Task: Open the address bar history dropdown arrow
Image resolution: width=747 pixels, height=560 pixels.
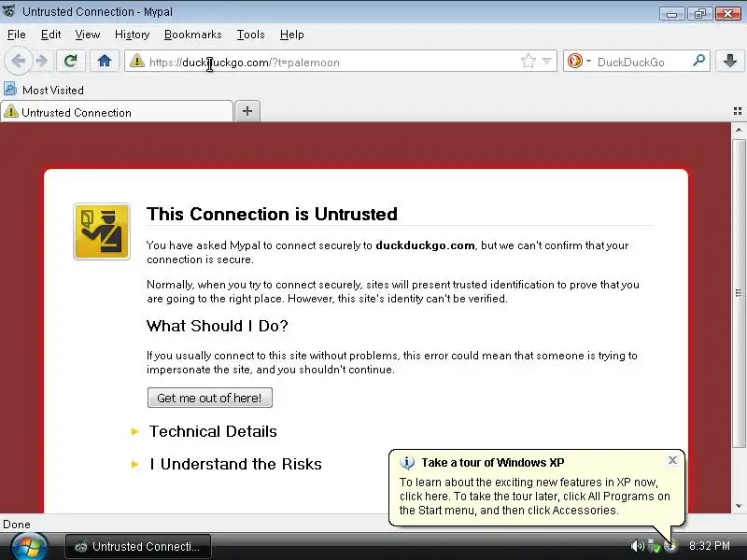Action: [547, 61]
